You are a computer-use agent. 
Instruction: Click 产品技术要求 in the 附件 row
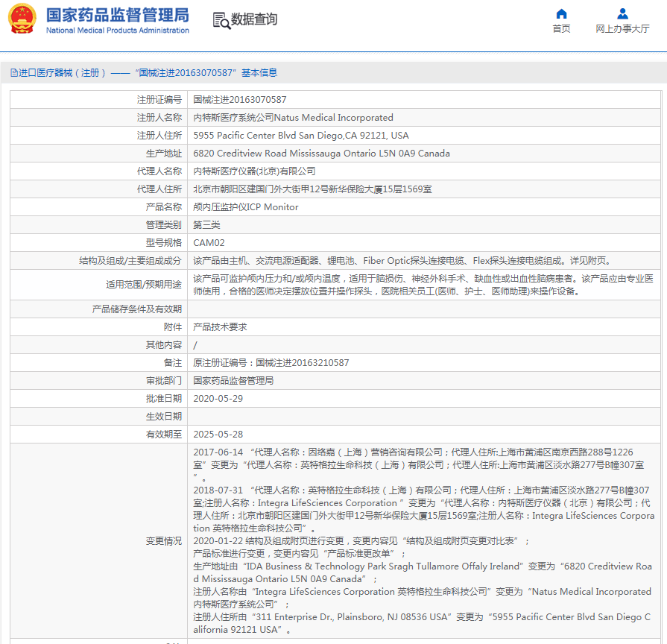220,326
